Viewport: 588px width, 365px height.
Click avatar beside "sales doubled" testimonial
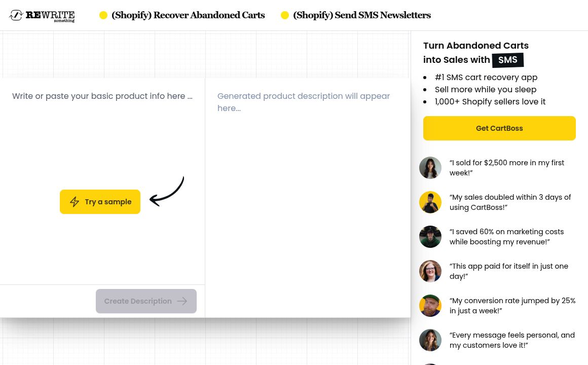[x=430, y=202]
